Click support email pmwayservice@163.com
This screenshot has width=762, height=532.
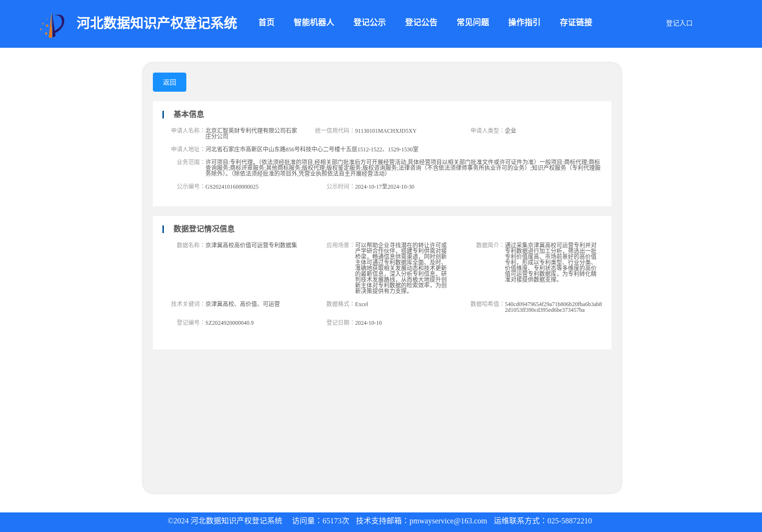pos(448,521)
